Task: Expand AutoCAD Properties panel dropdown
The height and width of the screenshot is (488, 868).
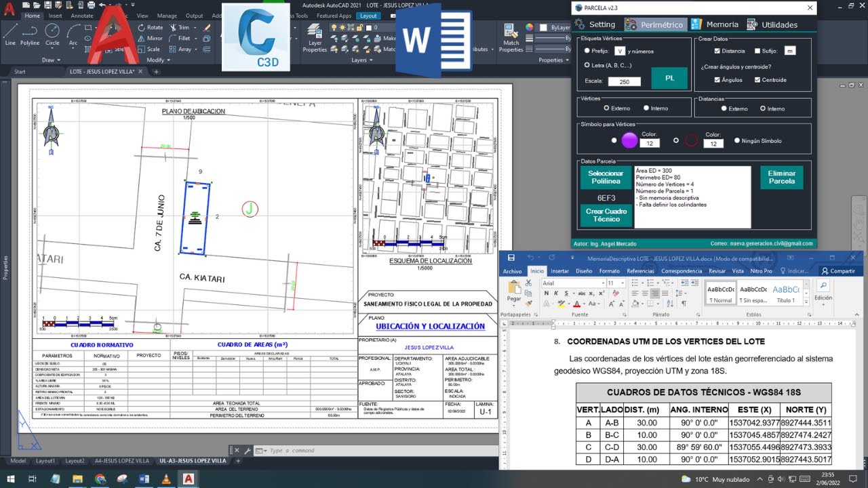Action: tap(553, 60)
